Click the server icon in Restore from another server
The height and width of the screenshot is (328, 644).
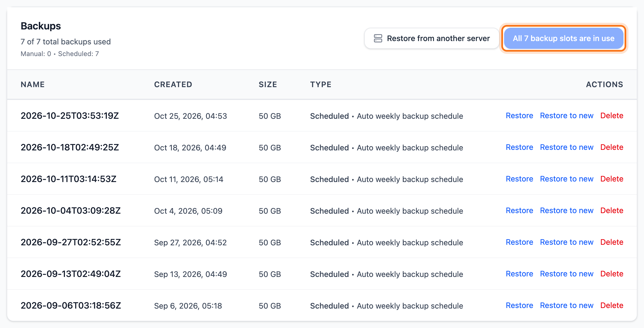click(x=378, y=38)
